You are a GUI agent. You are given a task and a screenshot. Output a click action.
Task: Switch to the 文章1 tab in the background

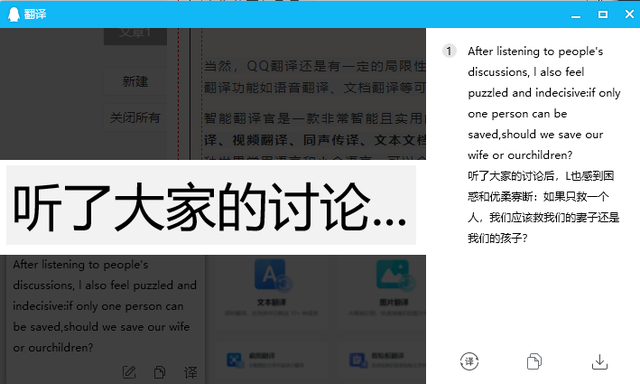[135, 36]
